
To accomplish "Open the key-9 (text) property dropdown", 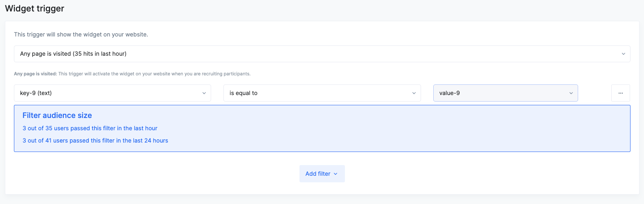I will point(113,93).
